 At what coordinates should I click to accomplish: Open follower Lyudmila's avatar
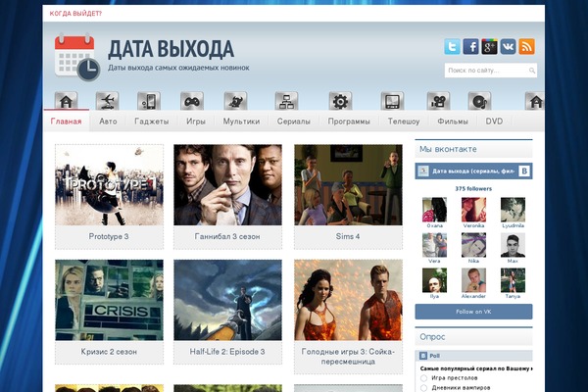(x=513, y=210)
